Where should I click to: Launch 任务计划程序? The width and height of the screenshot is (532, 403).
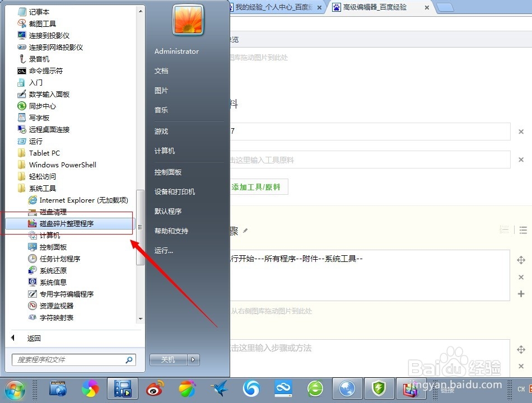(x=54, y=259)
